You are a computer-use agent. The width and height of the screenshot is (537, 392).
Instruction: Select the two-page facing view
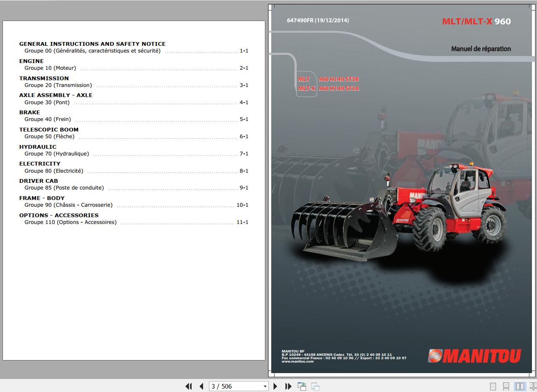click(520, 386)
